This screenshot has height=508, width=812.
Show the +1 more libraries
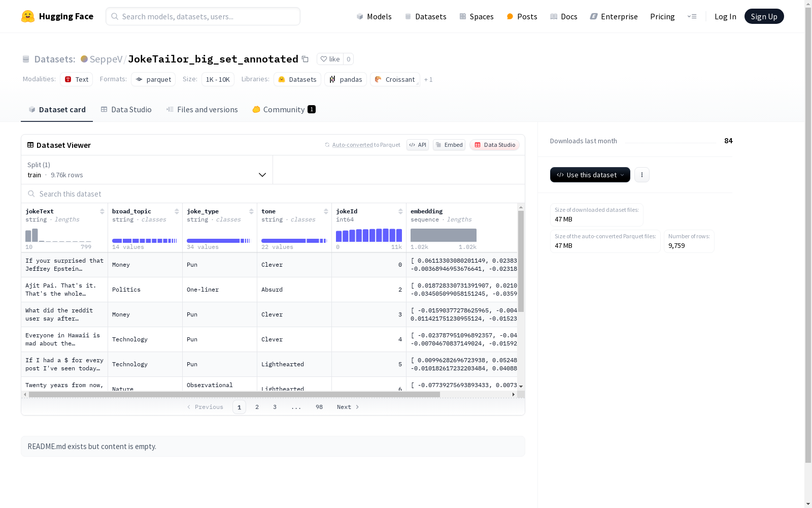pyautogui.click(x=428, y=79)
